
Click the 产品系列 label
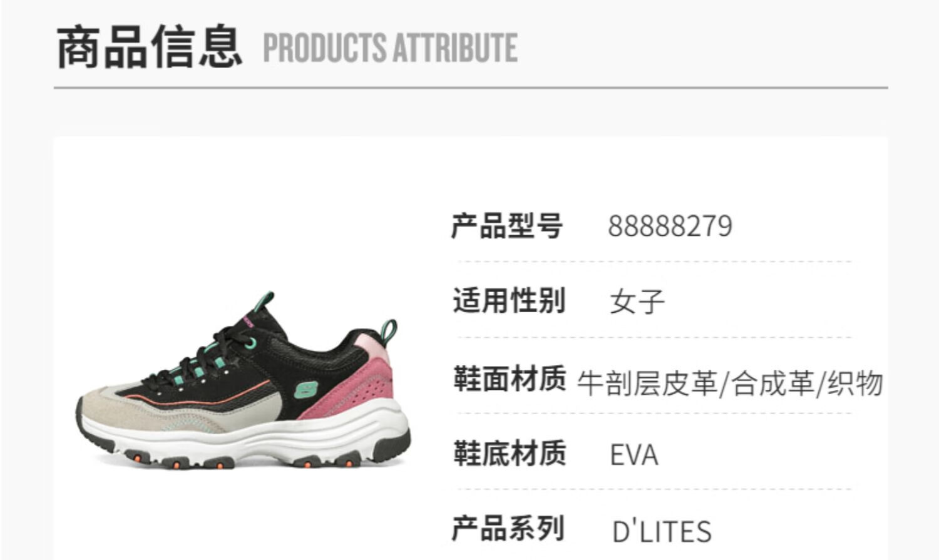(x=508, y=529)
